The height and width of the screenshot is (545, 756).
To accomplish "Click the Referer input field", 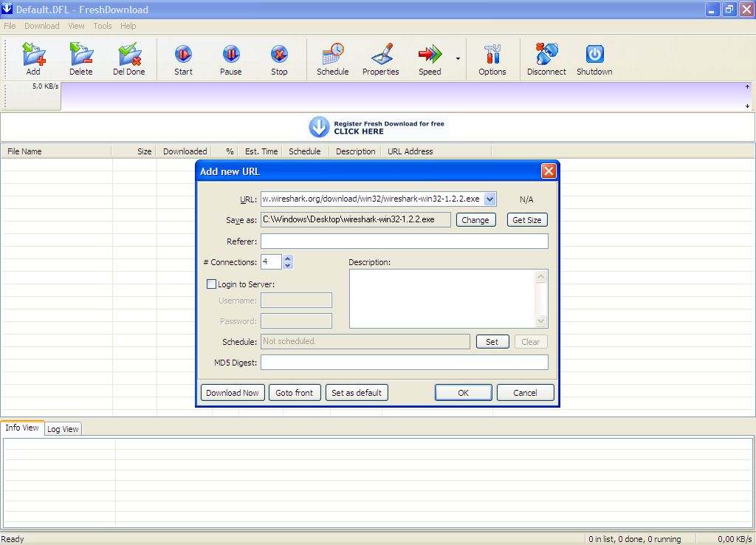I will [405, 241].
